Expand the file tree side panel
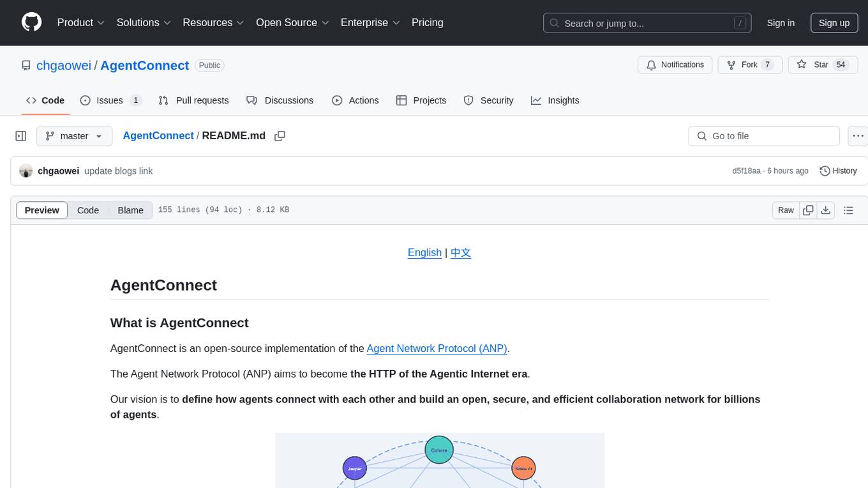 [x=21, y=136]
